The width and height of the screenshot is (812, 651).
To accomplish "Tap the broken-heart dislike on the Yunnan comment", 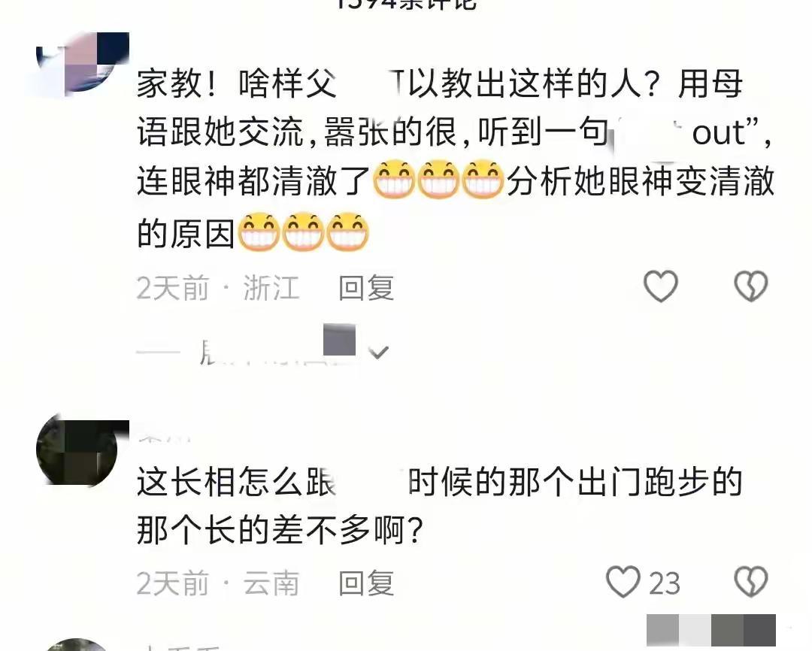I will [x=751, y=582].
